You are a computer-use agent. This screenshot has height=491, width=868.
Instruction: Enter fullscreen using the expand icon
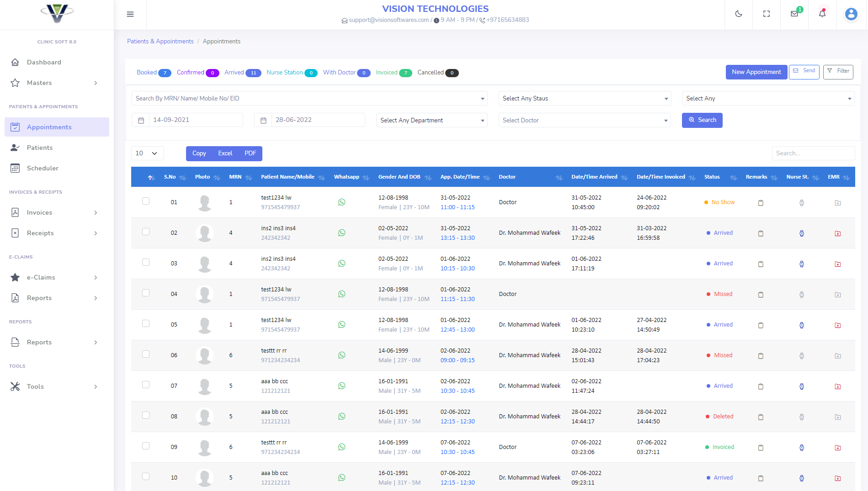[767, 14]
